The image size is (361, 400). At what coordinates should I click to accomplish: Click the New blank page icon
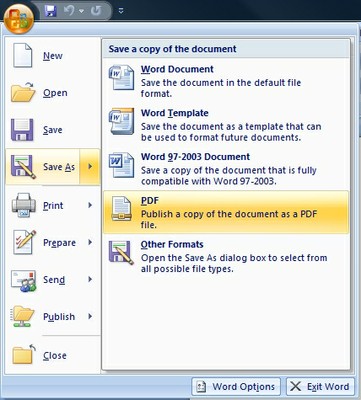click(22, 56)
